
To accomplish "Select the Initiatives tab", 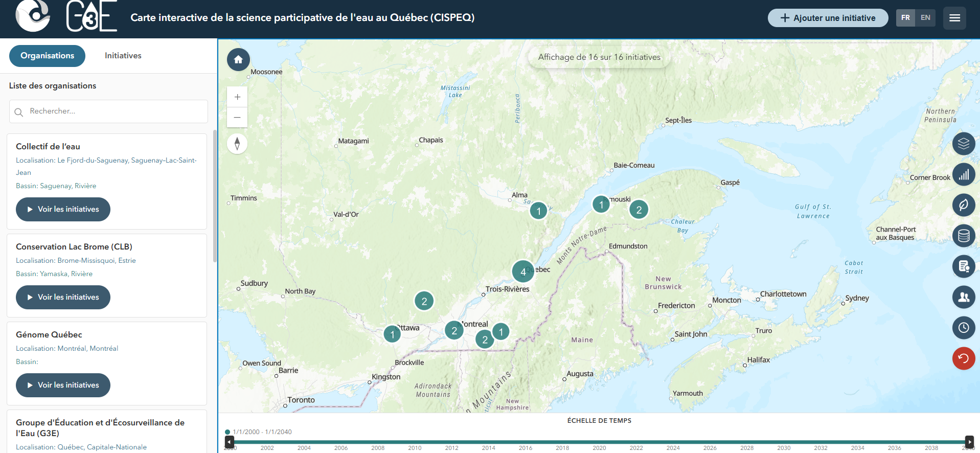I will tap(123, 56).
